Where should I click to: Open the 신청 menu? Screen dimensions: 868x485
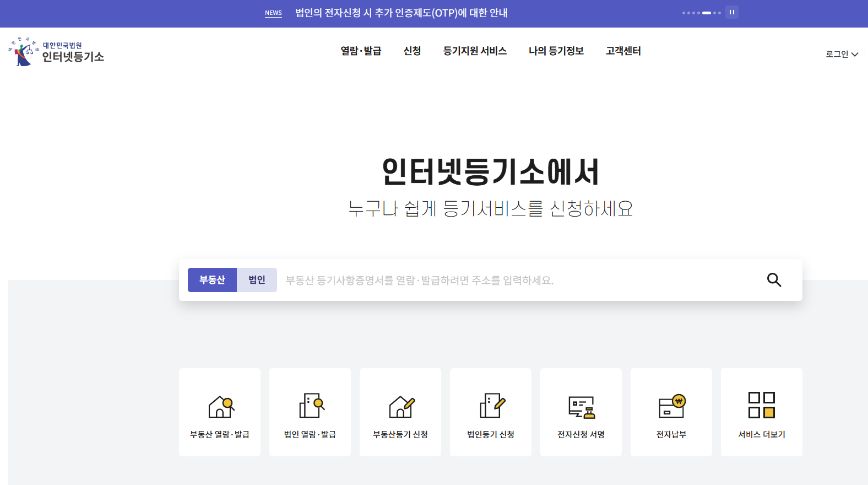click(x=412, y=51)
